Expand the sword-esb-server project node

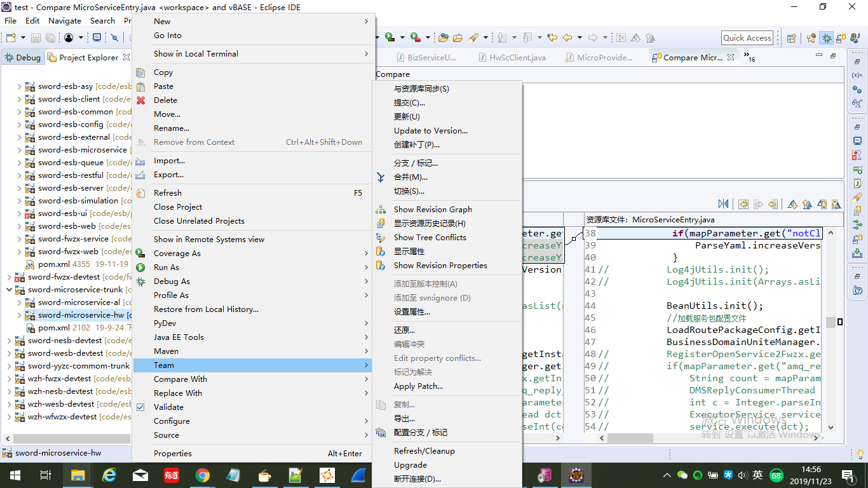point(19,187)
